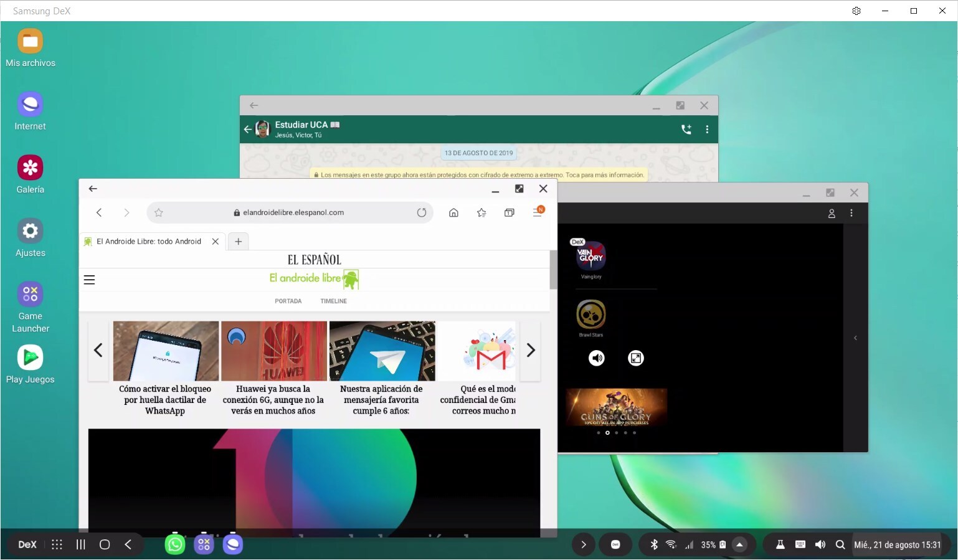Select the TIMELINE menu item
The image size is (958, 560).
click(333, 301)
